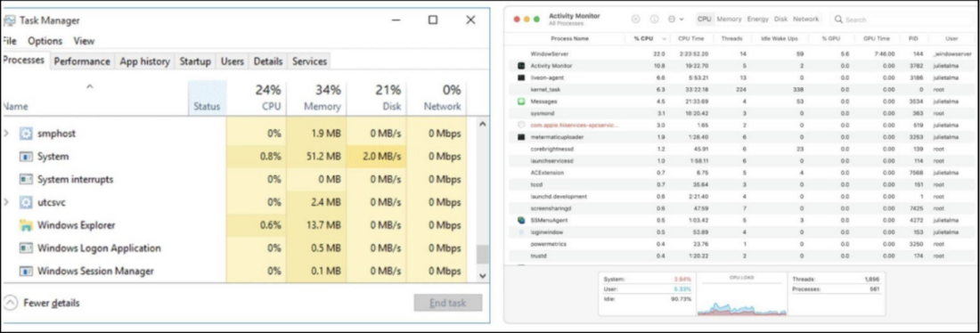Sort by PID column header

pos(913,39)
